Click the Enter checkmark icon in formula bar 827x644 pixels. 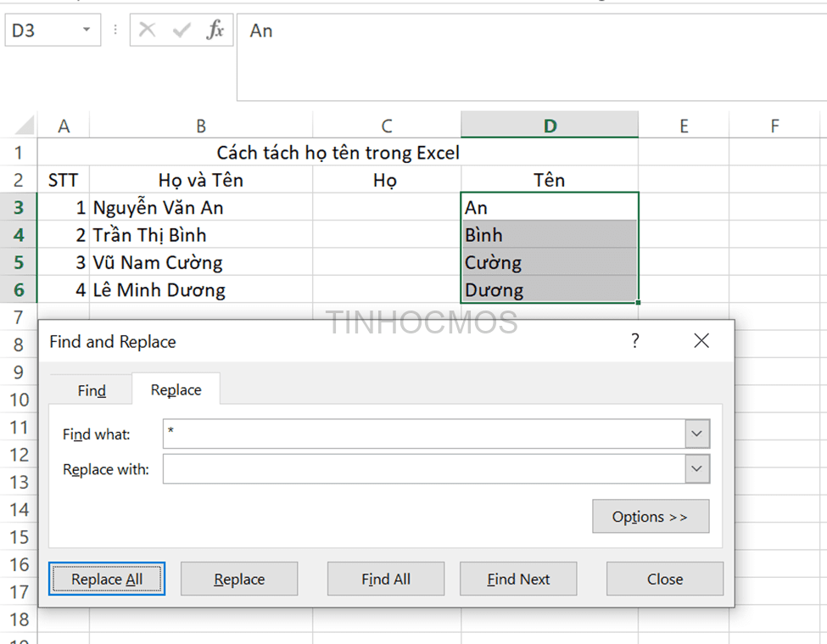point(182,30)
